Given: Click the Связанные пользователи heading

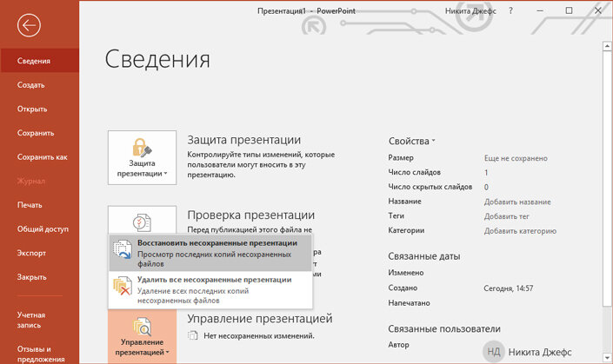Looking at the screenshot, I should pos(444,329).
